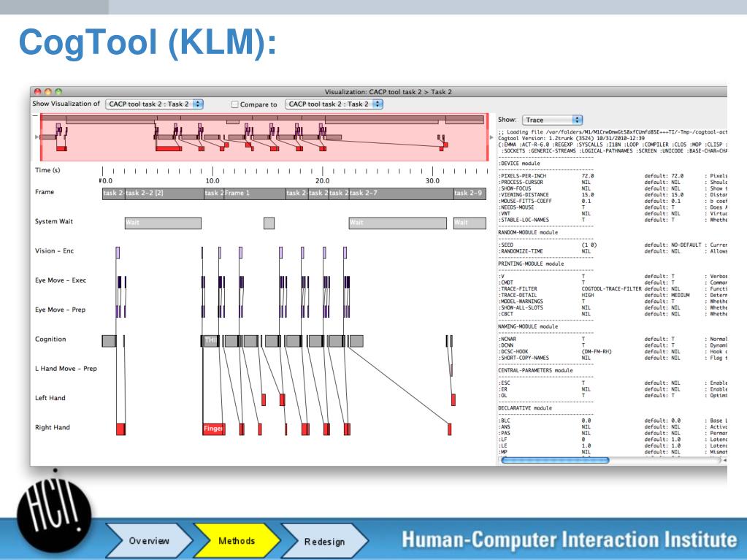Click the green zoom window button
The width and height of the screenshot is (747, 560).
(x=58, y=91)
